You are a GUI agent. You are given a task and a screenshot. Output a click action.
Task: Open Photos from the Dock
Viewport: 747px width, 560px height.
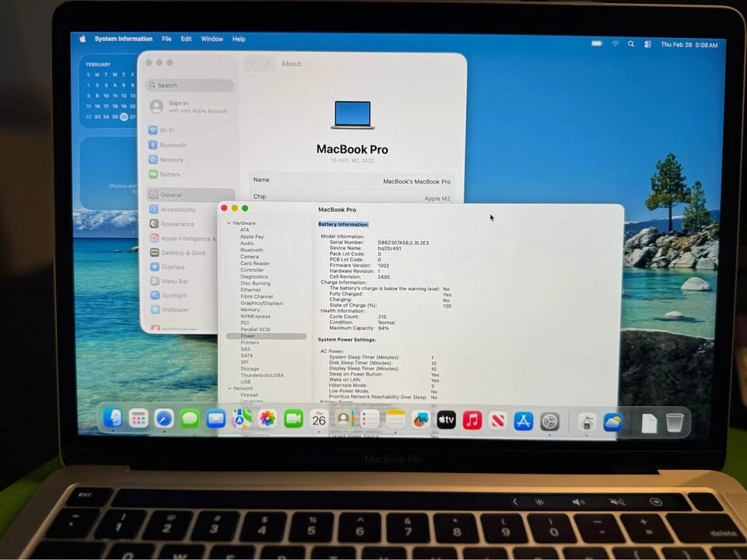(267, 419)
